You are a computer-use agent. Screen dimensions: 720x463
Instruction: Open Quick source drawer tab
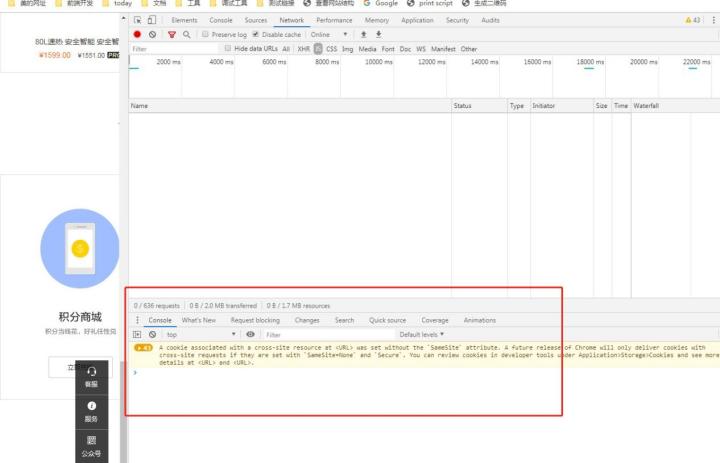[x=388, y=320]
